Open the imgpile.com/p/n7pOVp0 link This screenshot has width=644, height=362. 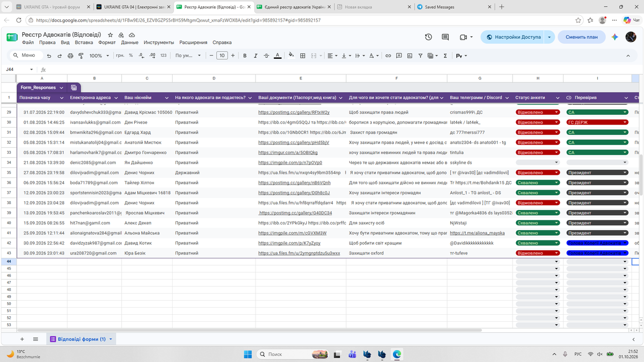[290, 162]
